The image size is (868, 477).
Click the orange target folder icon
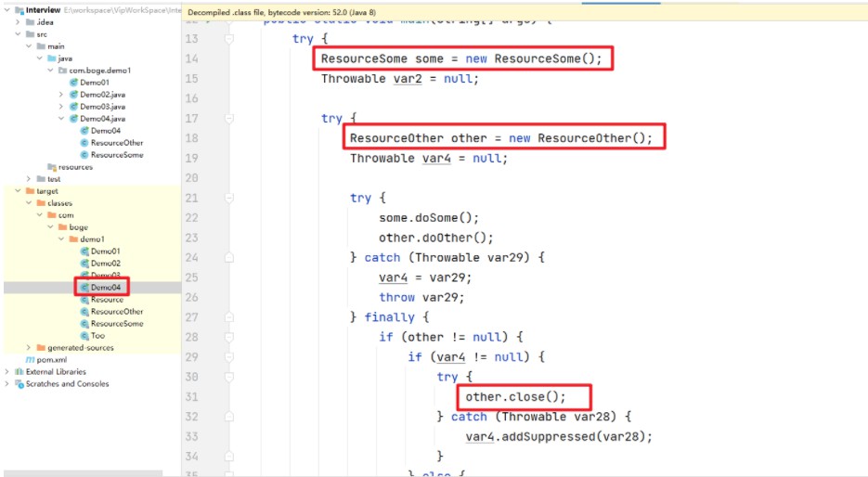30,191
